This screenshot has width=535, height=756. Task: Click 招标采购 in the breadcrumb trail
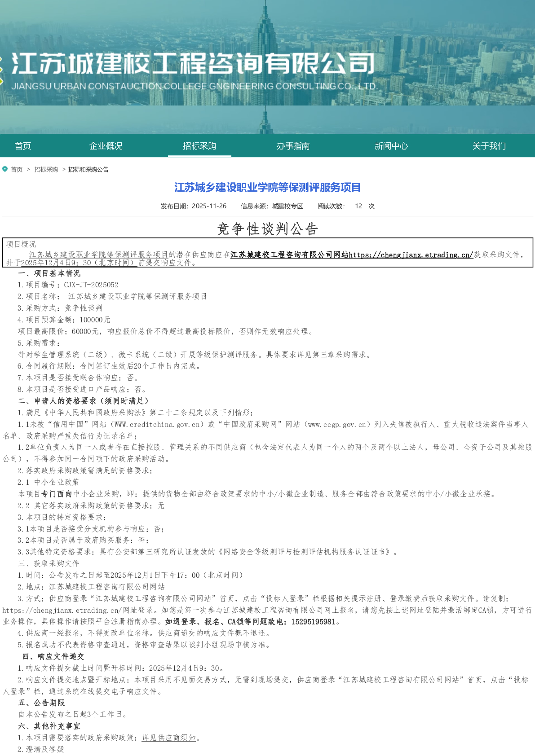[x=46, y=170]
